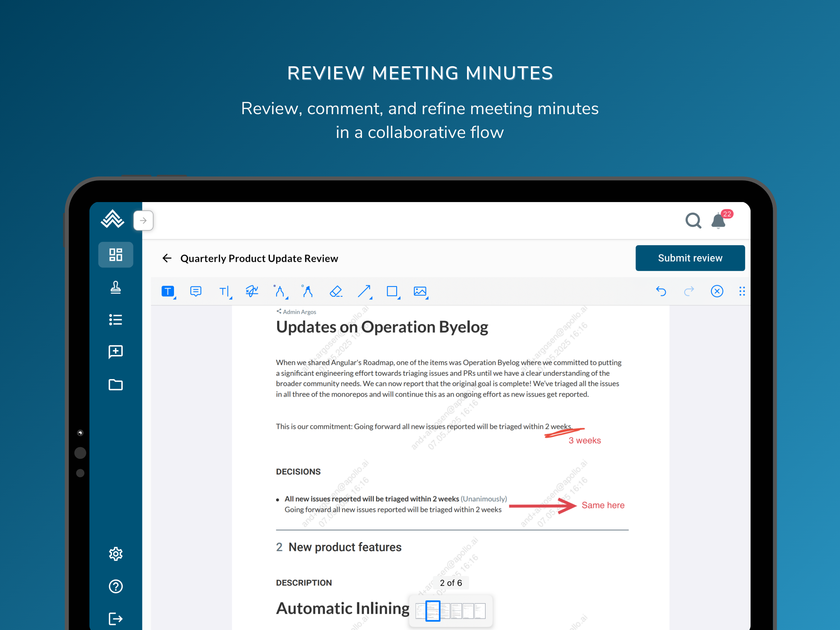Select the '3 weeks' red annotation

click(585, 440)
